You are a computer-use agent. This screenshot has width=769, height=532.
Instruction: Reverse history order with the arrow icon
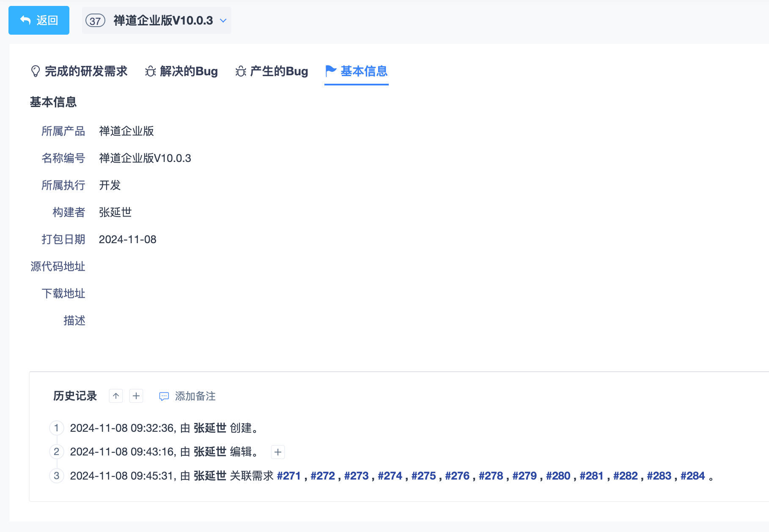[116, 396]
